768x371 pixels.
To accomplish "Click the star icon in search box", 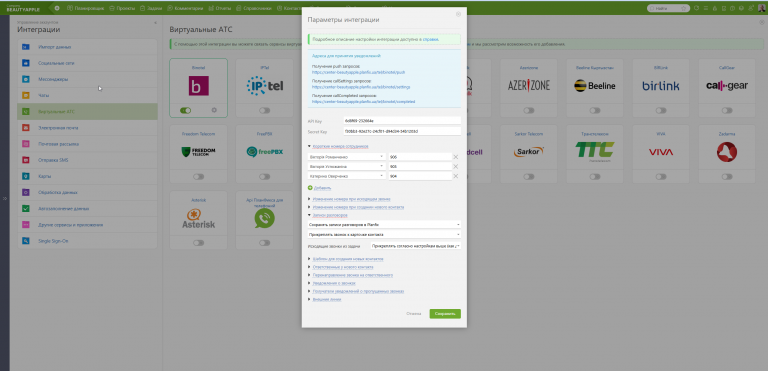I will (683, 8).
